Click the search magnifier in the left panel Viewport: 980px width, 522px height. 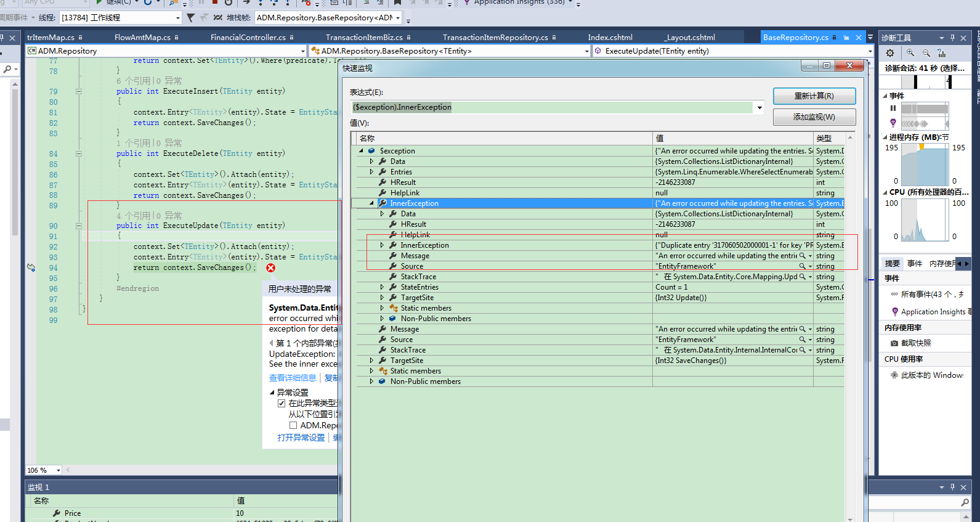(x=7, y=70)
